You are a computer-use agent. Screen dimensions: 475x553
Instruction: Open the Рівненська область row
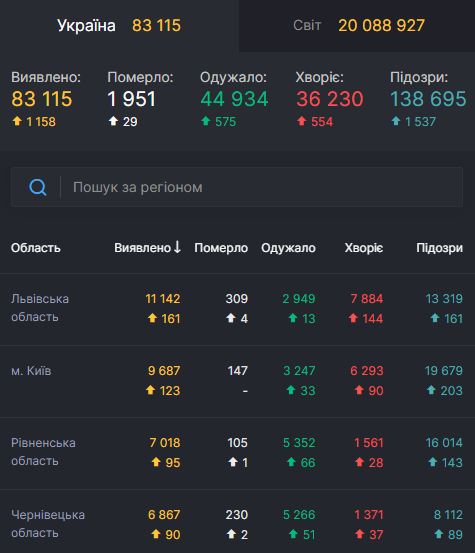point(237,453)
